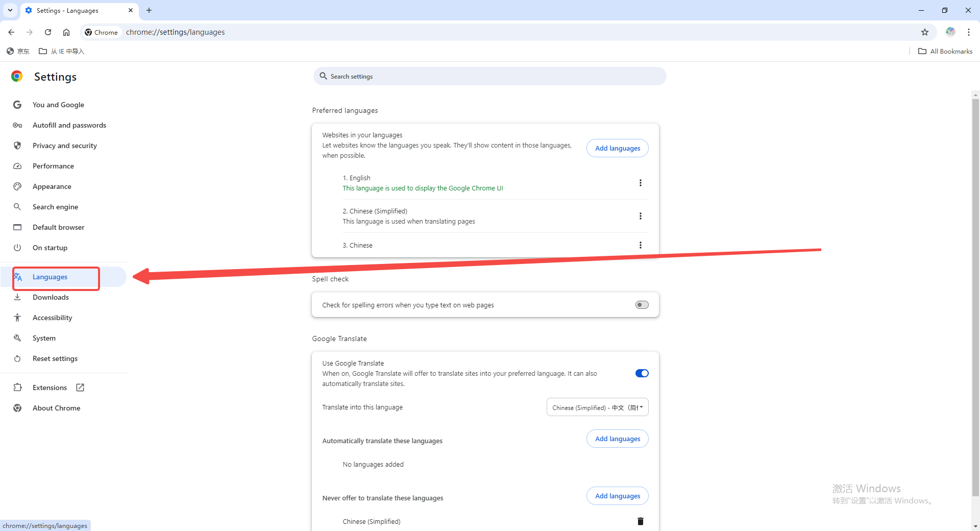Close the Settings - Languages tab
Image resolution: width=980 pixels, height=531 pixels.
point(131,10)
